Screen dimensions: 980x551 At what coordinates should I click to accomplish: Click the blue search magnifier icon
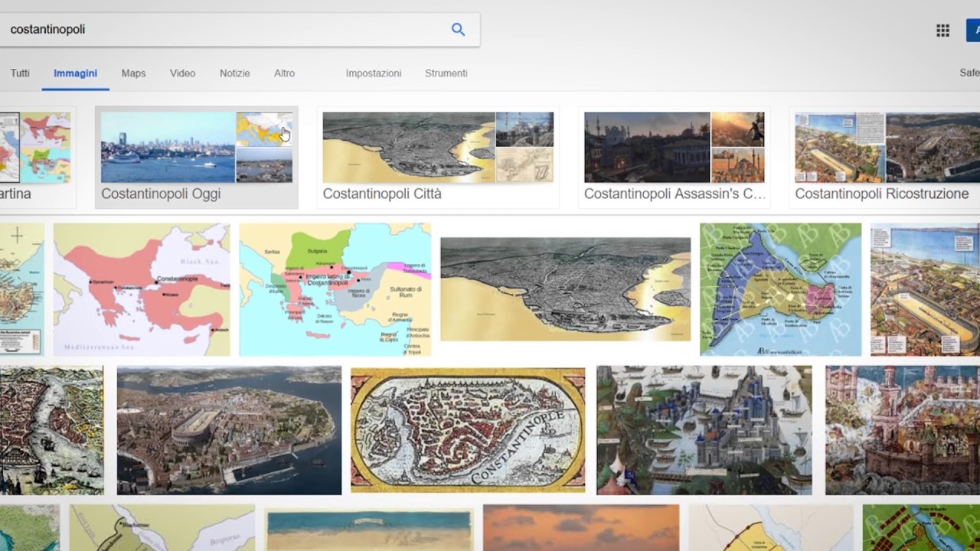pos(458,29)
